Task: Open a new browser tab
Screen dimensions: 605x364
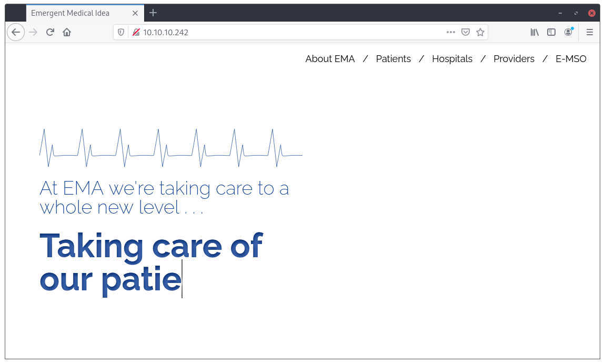Action: [x=153, y=13]
